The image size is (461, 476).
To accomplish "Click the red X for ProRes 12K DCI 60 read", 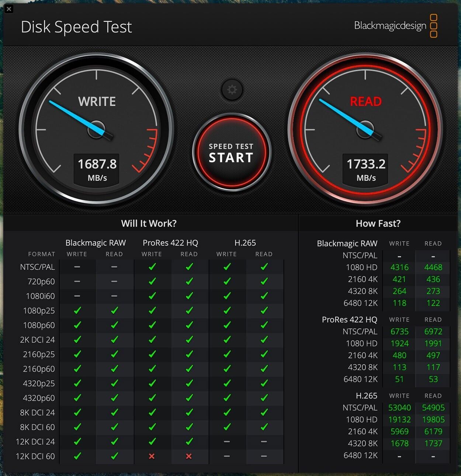I will tap(189, 456).
